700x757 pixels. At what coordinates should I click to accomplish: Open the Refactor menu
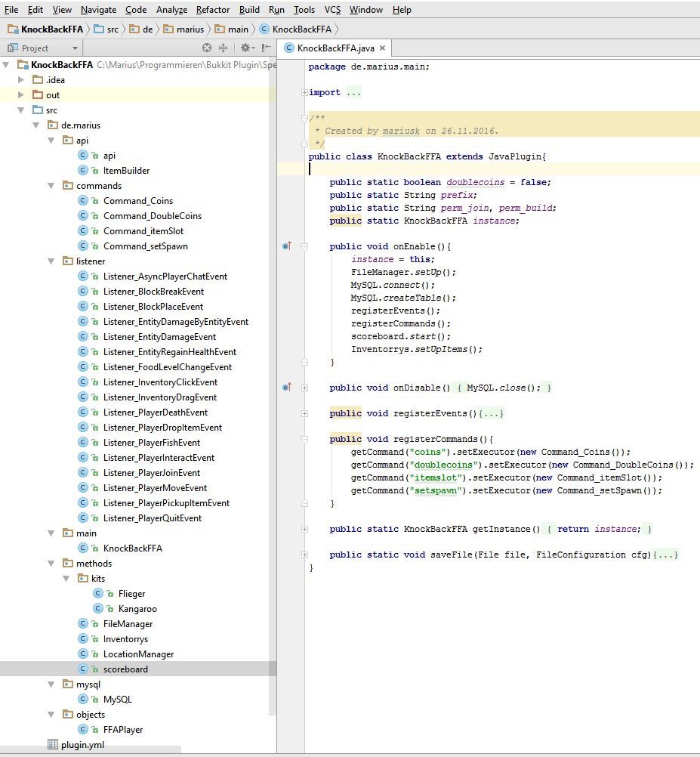(213, 10)
